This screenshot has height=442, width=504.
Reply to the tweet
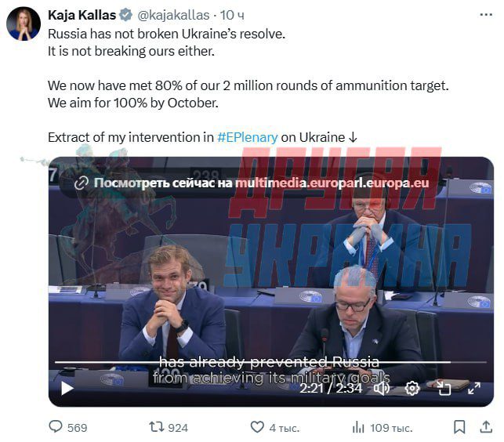[56, 427]
